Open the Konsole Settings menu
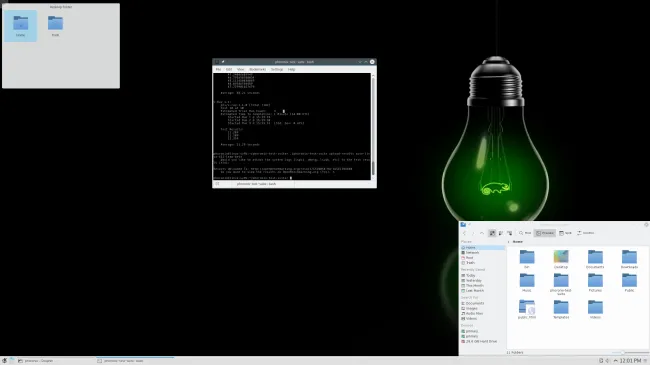This screenshot has height=365, width=650. click(277, 69)
